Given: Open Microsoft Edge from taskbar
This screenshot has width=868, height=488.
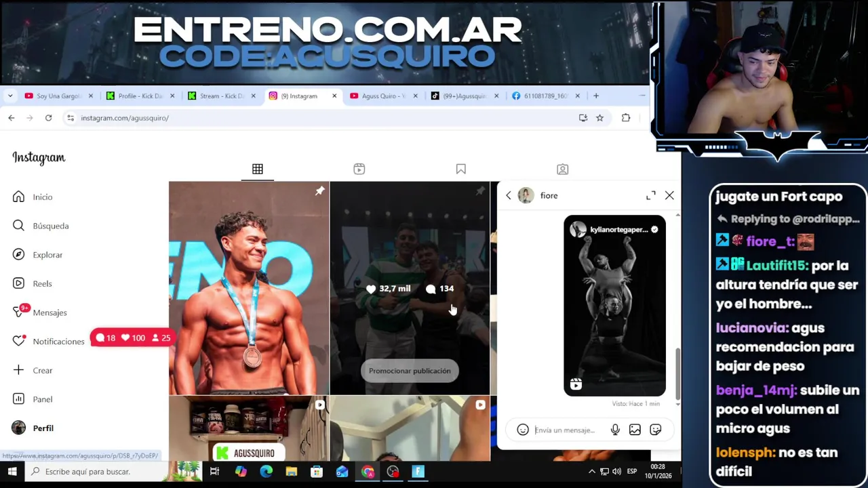Looking at the screenshot, I should (266, 472).
